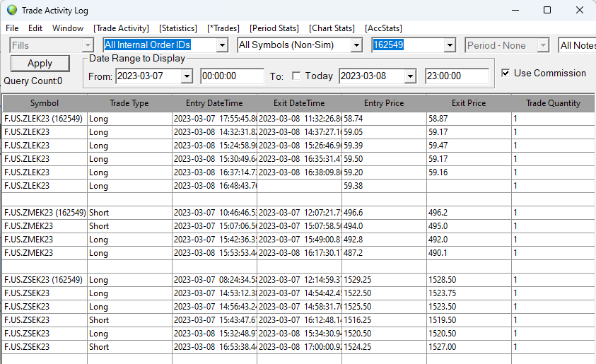The height and width of the screenshot is (364, 596).
Task: Click exit price 1519.50
Action: [442, 320]
